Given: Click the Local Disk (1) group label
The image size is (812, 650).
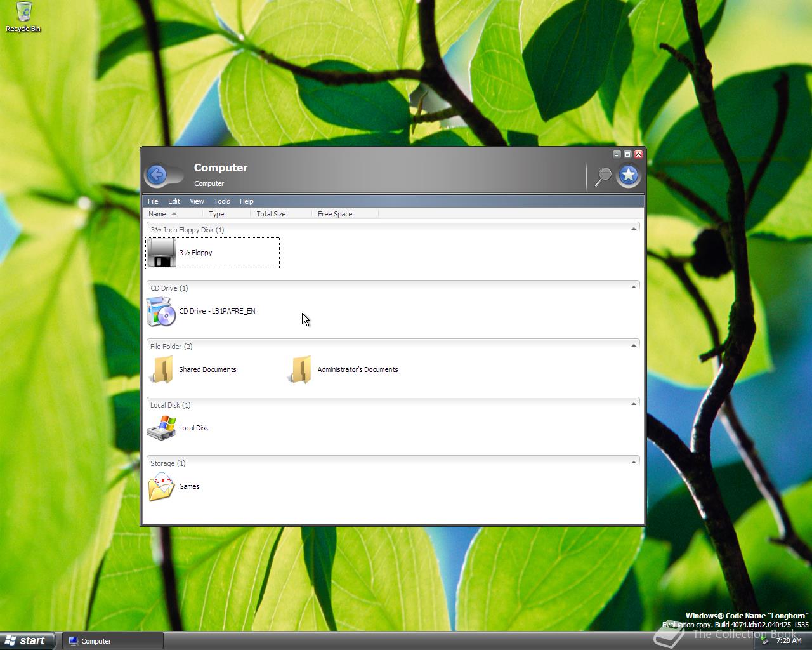Looking at the screenshot, I should pyautogui.click(x=170, y=405).
